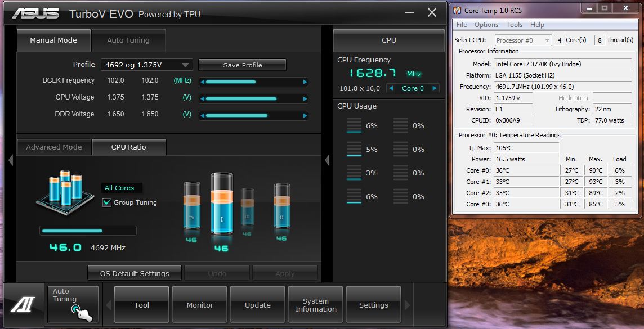The image size is (644, 329).
Task: Select the CPU Ratio tab
Action: click(128, 147)
